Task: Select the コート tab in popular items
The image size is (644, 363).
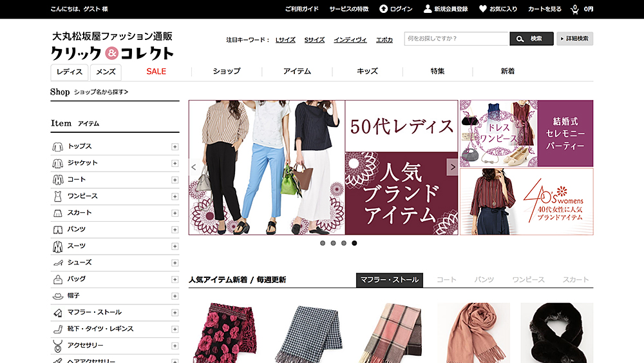Action: pyautogui.click(x=446, y=280)
